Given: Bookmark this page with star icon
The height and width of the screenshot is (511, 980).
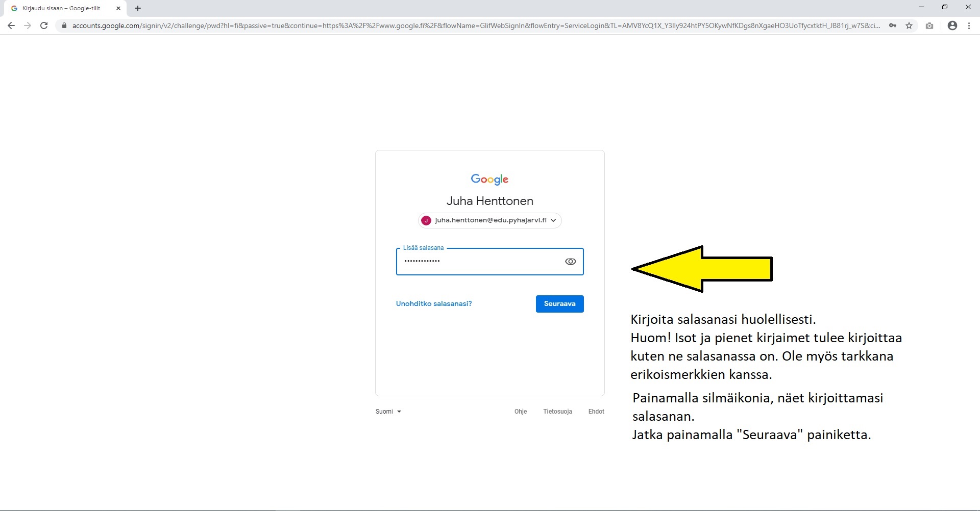Looking at the screenshot, I should 909,25.
